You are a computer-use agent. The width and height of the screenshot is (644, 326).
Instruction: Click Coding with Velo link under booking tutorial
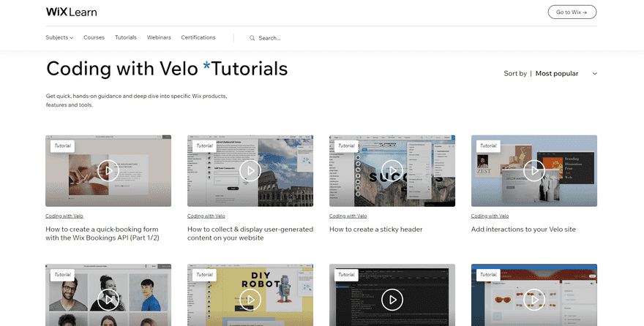[x=64, y=216]
